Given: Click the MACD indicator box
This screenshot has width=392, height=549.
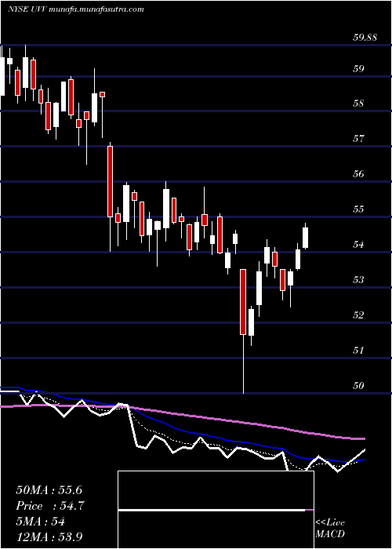Looking at the screenshot, I should coord(216,510).
